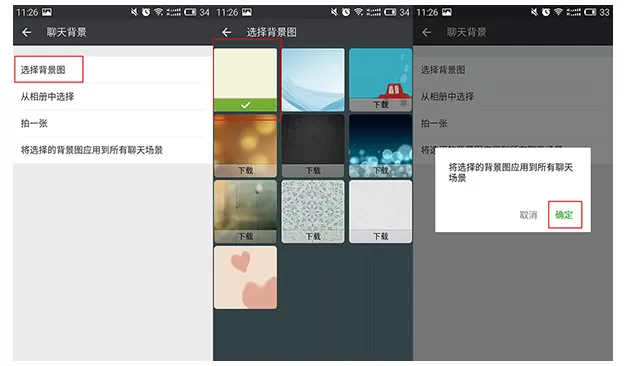Download the golden bokeh background
The height and width of the screenshot is (366, 624).
pyautogui.click(x=246, y=171)
